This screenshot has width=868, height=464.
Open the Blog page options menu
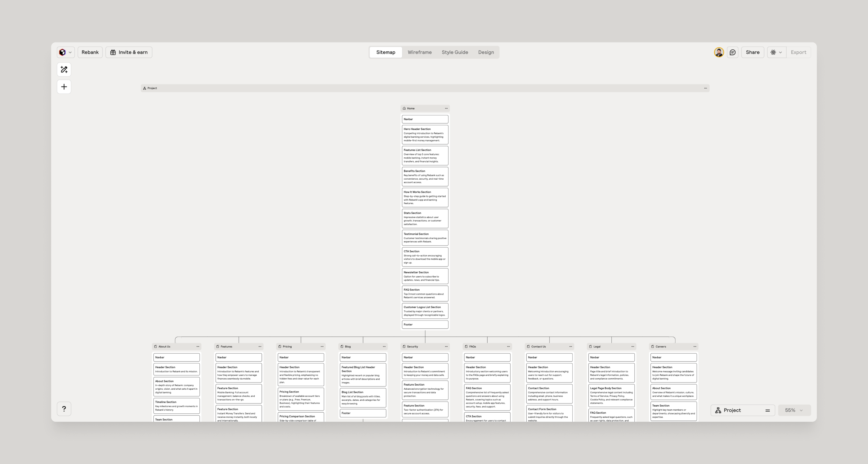point(384,346)
